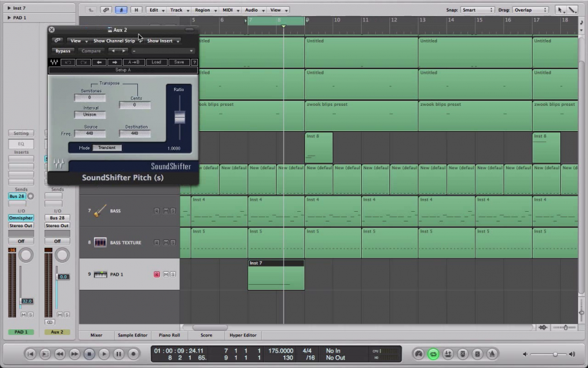This screenshot has width=588, height=368.
Task: Open the Hyper Editor tab
Action: tap(243, 335)
